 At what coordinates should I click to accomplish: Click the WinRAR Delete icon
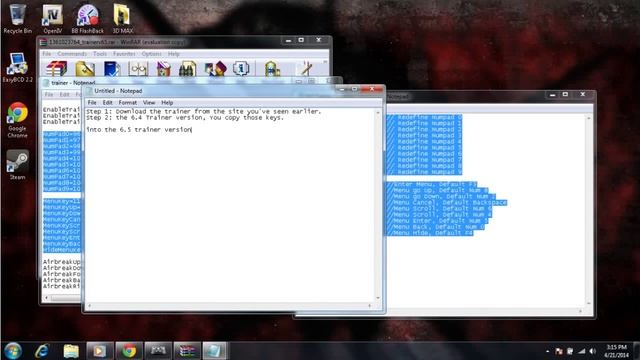click(163, 69)
